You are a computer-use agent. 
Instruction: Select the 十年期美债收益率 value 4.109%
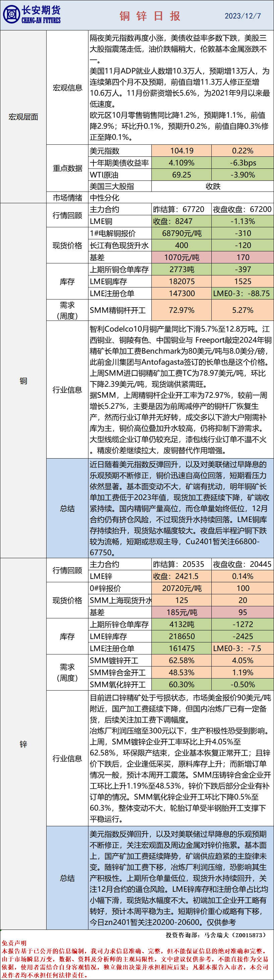pos(182,163)
